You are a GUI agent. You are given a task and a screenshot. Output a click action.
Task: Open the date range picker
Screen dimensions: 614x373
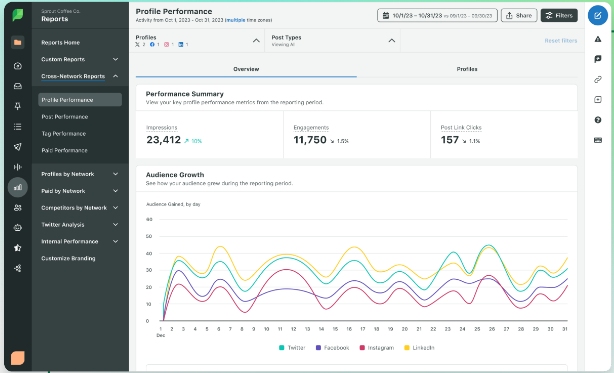click(x=437, y=15)
